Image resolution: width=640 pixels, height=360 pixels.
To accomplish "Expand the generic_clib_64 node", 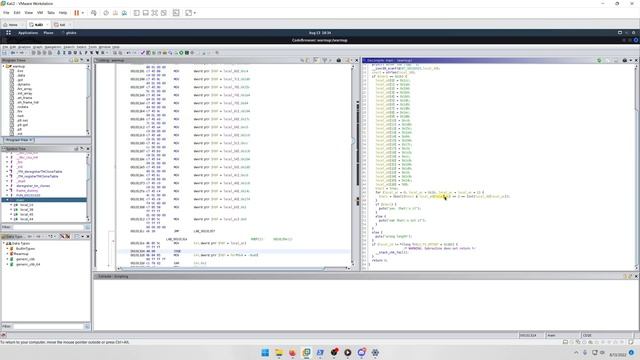I will coord(7,264).
